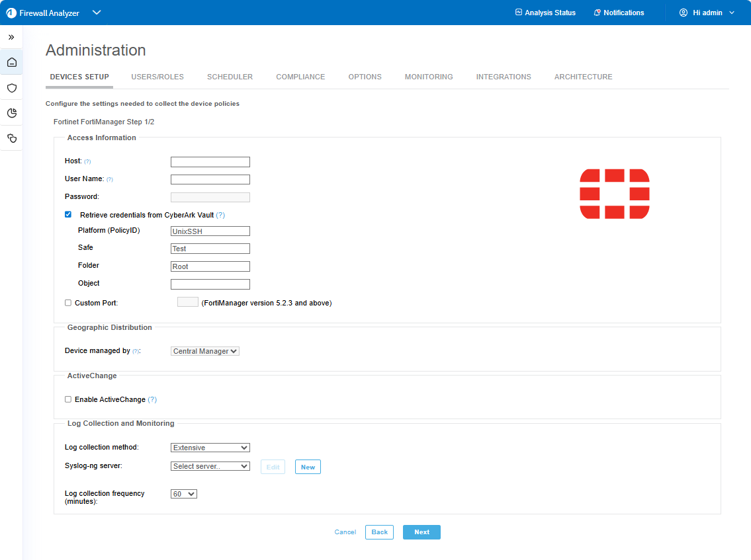The image size is (751, 560).
Task: Tick the Enable ActiveChange checkbox
Action: point(68,399)
